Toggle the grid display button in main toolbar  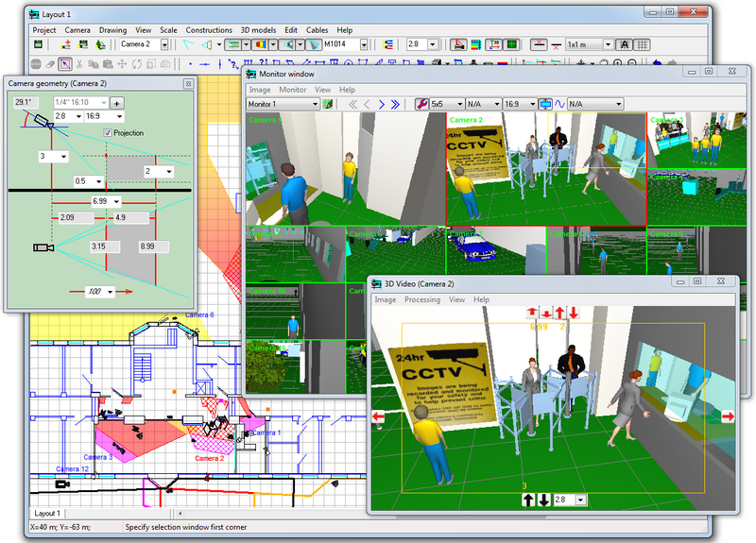pyautogui.click(x=642, y=44)
